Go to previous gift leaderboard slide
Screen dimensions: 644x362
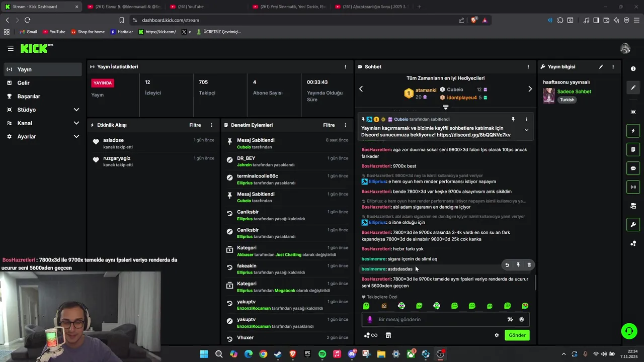[x=361, y=89]
